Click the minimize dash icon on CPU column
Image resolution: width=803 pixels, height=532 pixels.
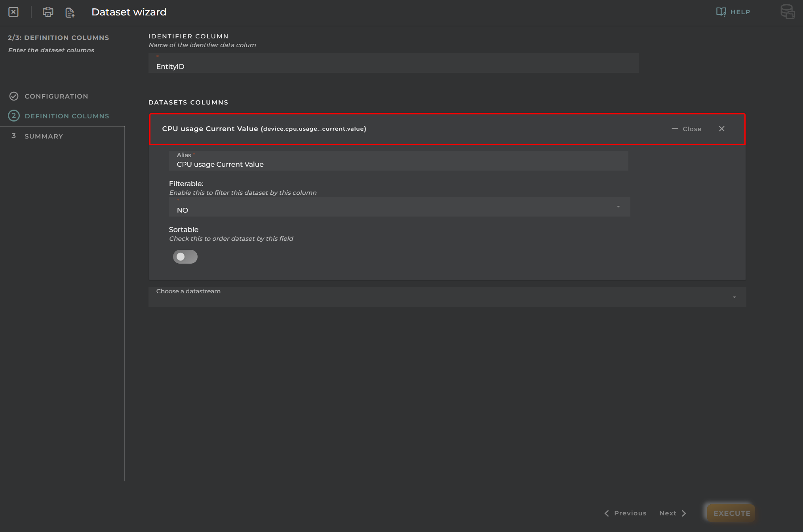point(674,128)
